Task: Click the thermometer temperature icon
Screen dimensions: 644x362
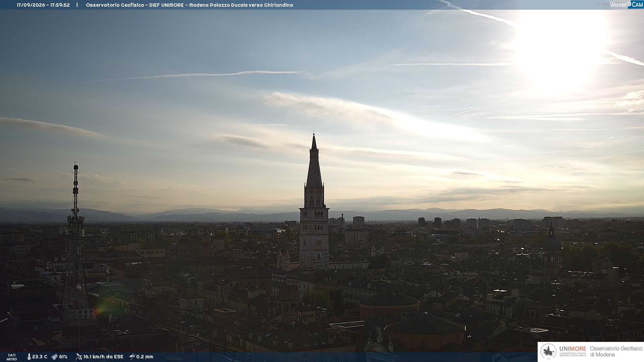Action: coord(29,357)
